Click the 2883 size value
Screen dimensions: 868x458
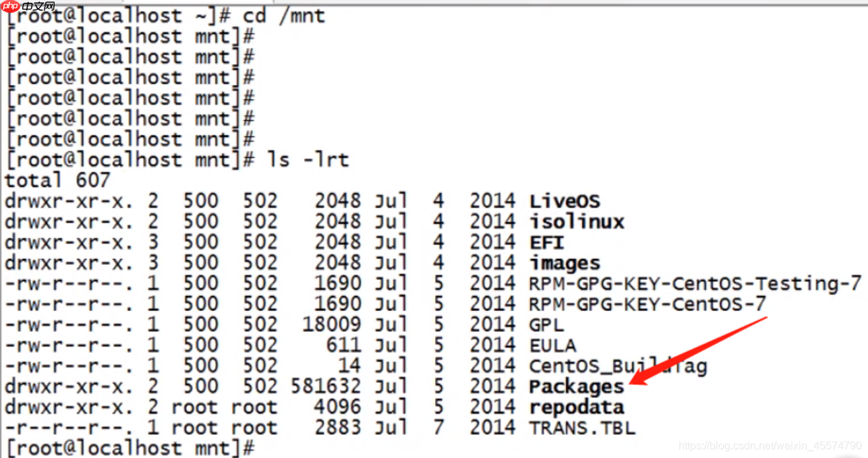click(338, 428)
